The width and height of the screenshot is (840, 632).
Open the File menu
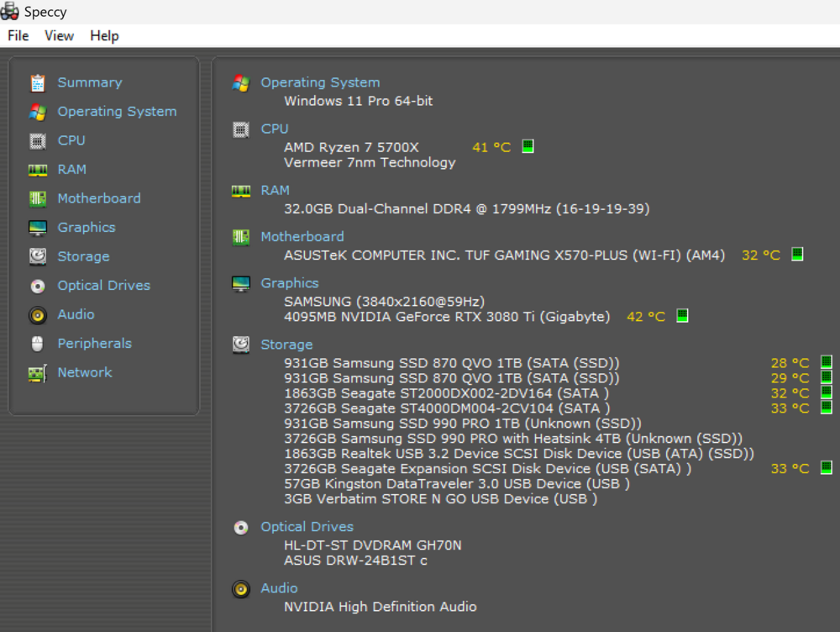point(18,35)
